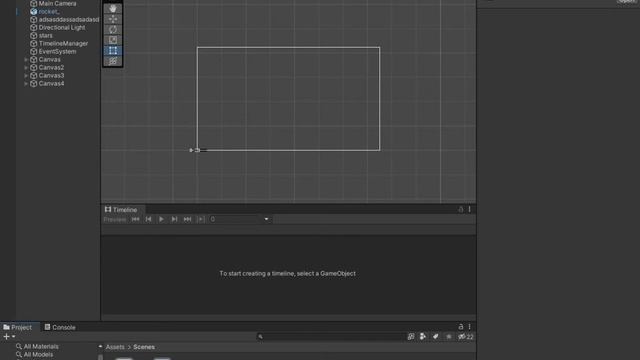Select the Transform tool
Viewport: 640px width, 360px height.
[x=113, y=61]
